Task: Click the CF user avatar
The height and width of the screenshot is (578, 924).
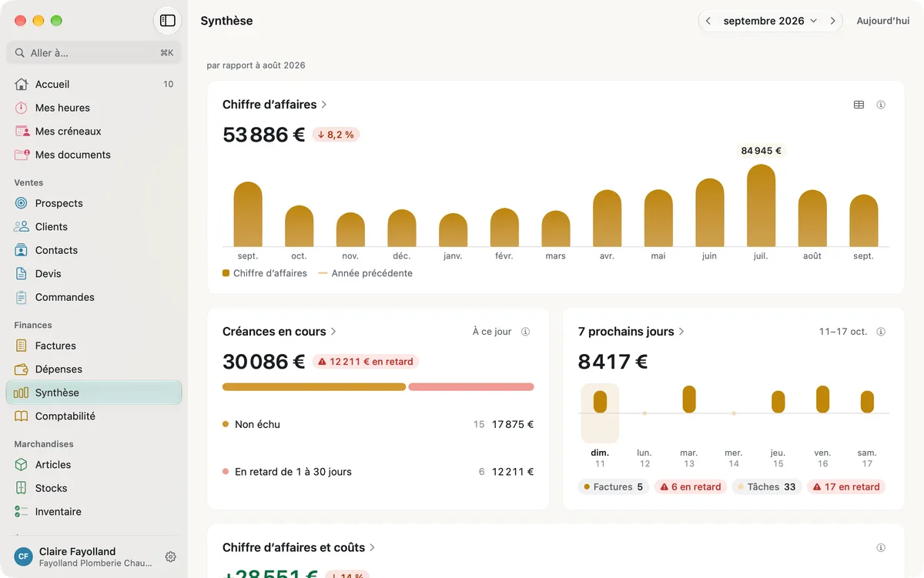Action: click(x=24, y=556)
